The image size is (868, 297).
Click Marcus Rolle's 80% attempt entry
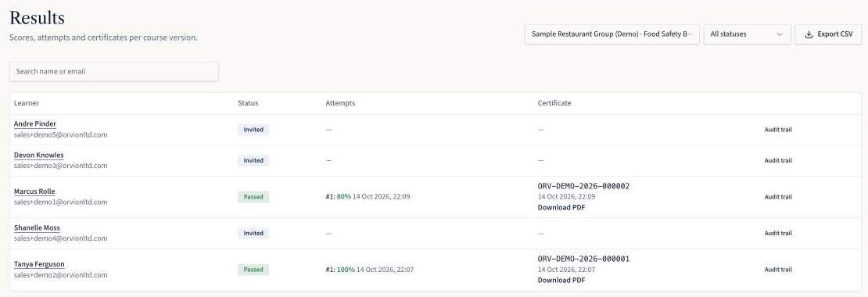pos(368,197)
